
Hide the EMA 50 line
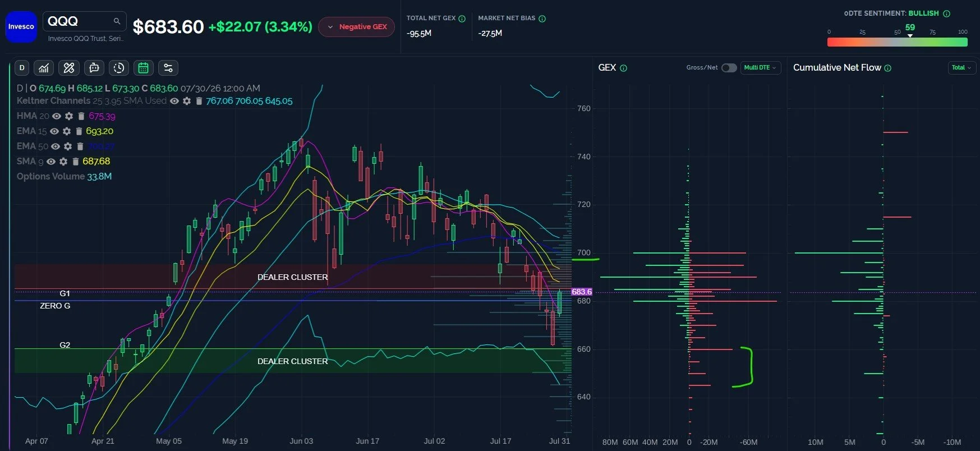pyautogui.click(x=56, y=146)
